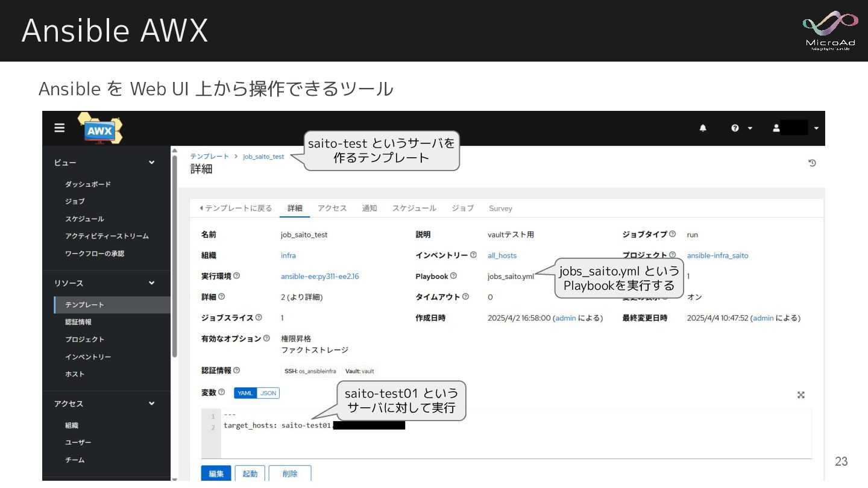Switch to the ジョブ tab
Viewport: 868px width, 488px height.
coord(462,208)
